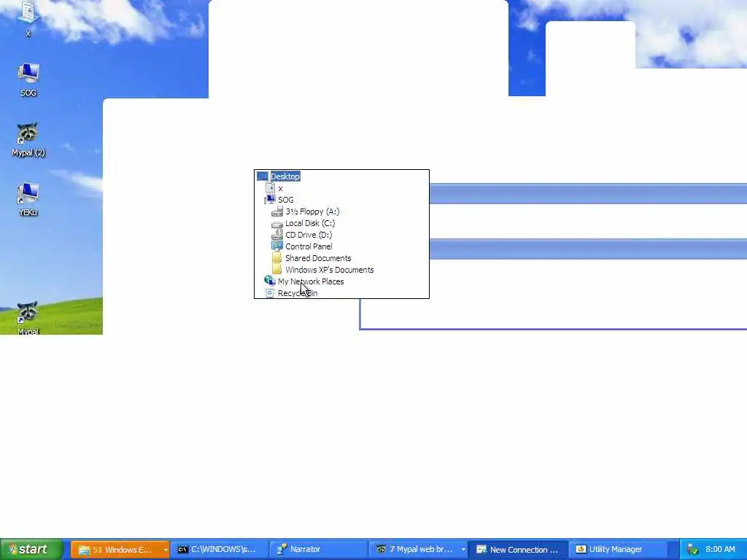
Task: Click the Control Panel icon in the tree
Action: [x=276, y=246]
